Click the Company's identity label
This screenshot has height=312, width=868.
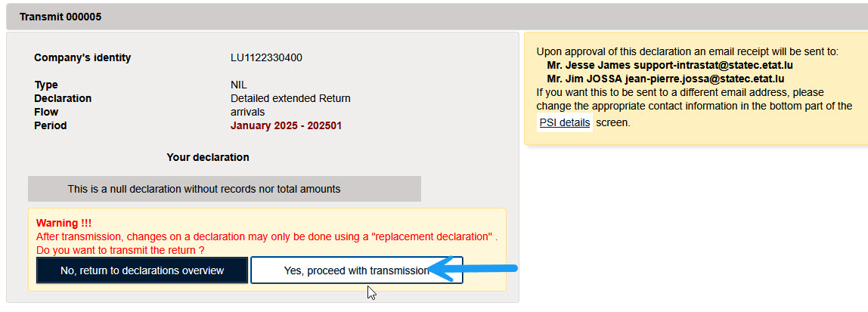[x=82, y=57]
